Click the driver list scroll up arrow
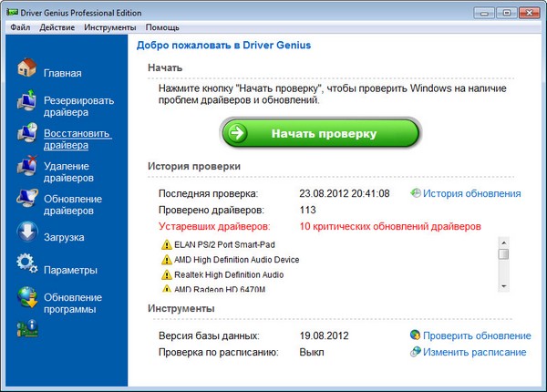 click(503, 242)
